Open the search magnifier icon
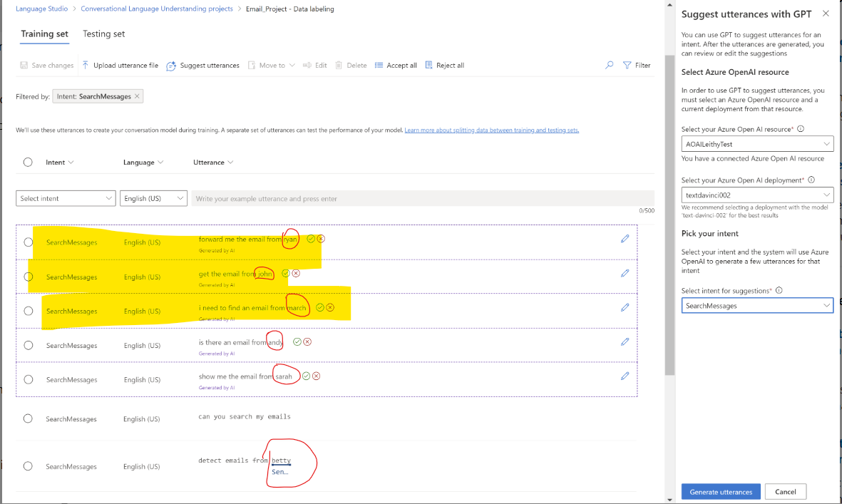This screenshot has width=842, height=504. [609, 65]
